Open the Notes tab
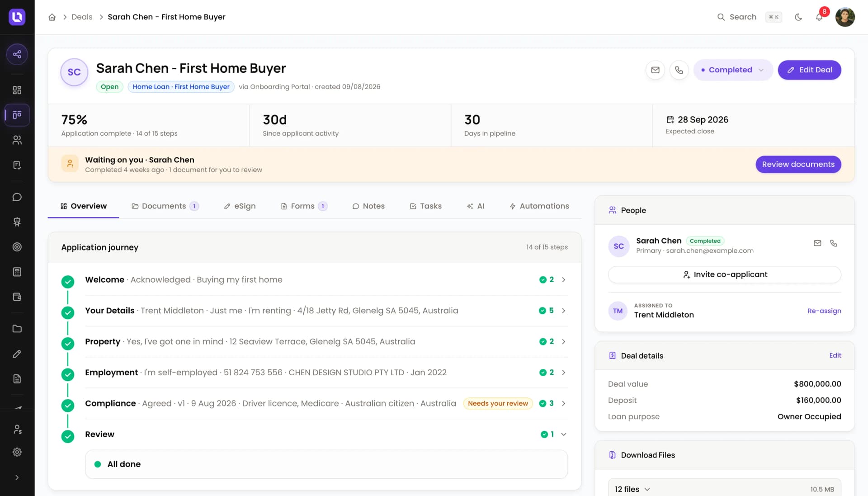868x496 pixels. pyautogui.click(x=368, y=206)
